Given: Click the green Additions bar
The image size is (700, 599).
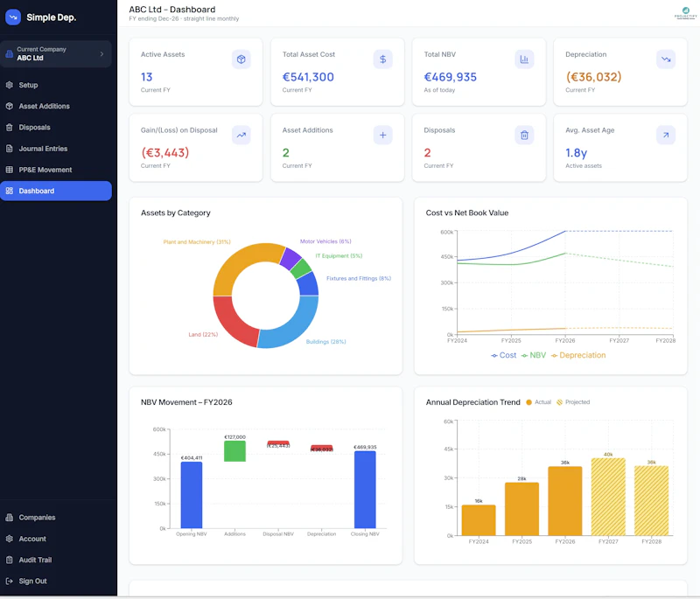Looking at the screenshot, I should [234, 451].
